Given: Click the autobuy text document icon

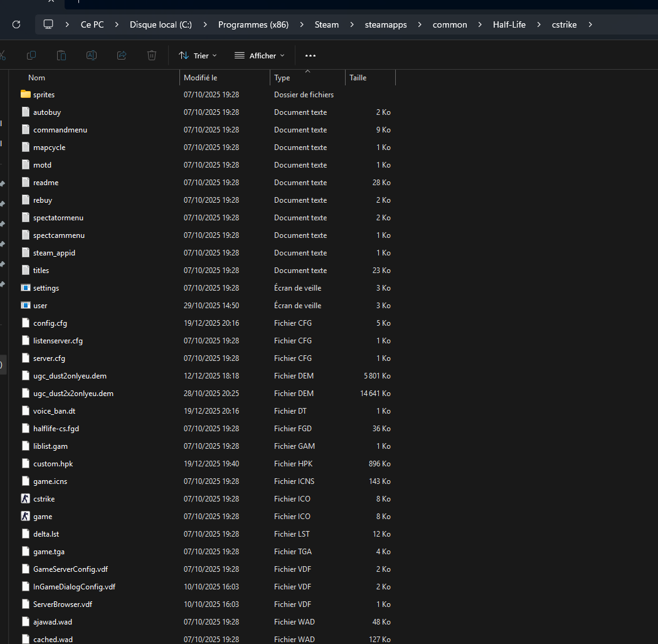Looking at the screenshot, I should (x=26, y=112).
